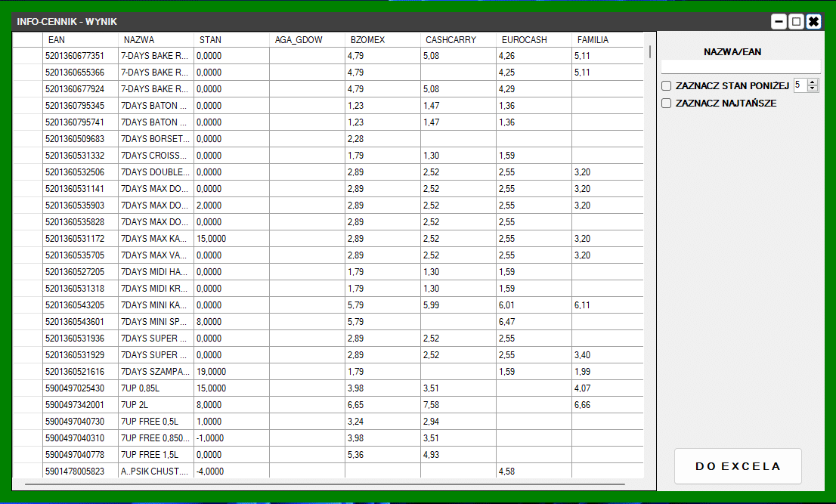Click the FAMILIA price 3,40
The image size is (836, 504).
[607, 355]
